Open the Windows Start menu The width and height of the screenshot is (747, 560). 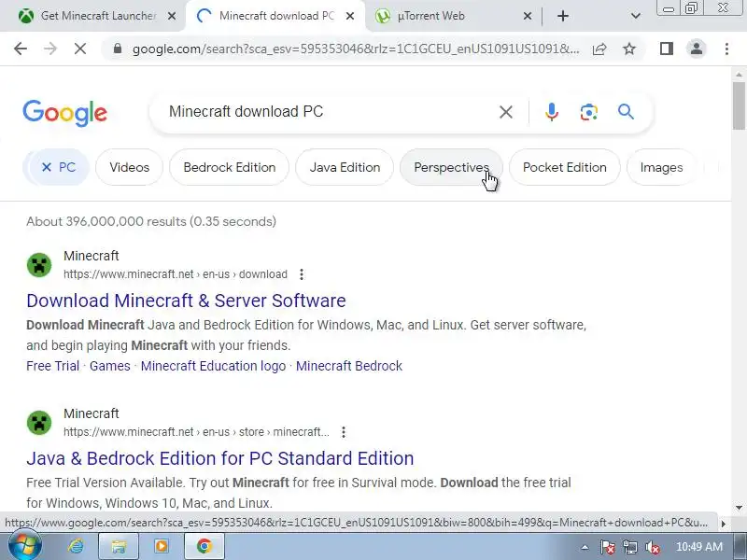pyautogui.click(x=25, y=546)
